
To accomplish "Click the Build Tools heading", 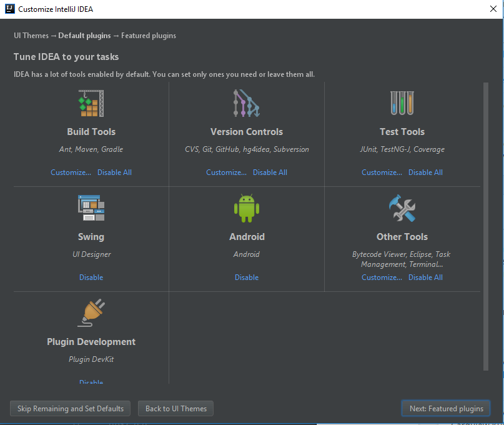I will [91, 132].
